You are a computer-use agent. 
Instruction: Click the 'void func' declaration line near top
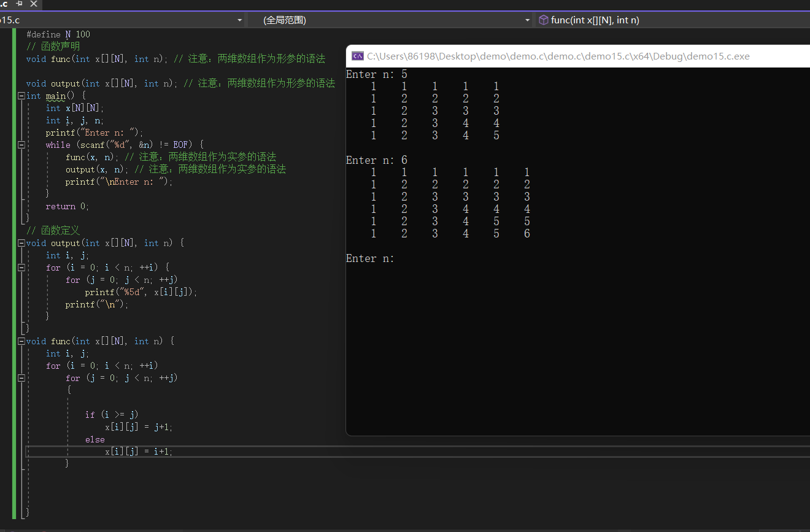175,59
